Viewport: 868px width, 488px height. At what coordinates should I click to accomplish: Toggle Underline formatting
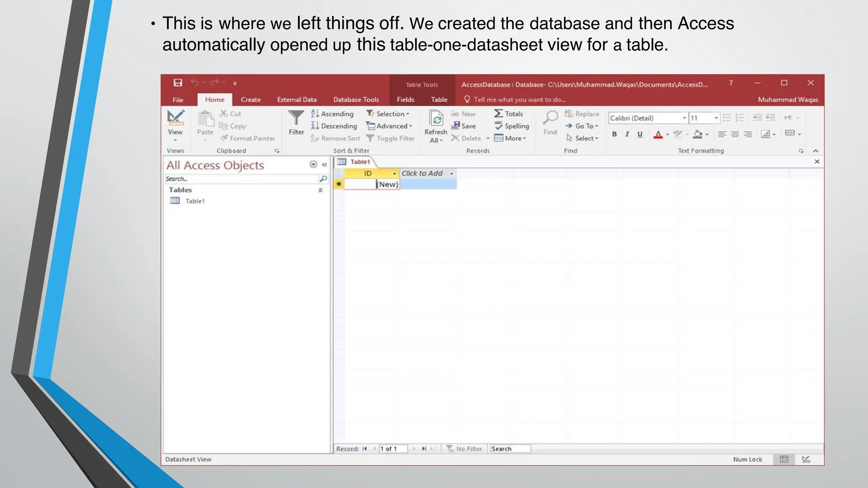[640, 134]
